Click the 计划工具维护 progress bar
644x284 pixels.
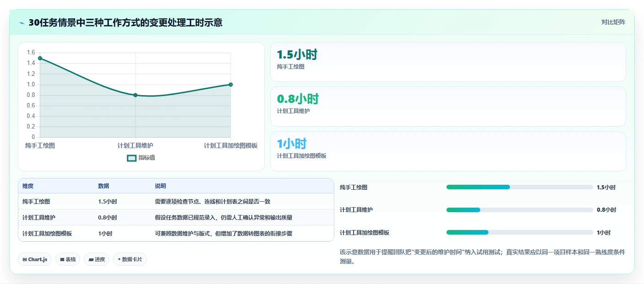pos(520,210)
